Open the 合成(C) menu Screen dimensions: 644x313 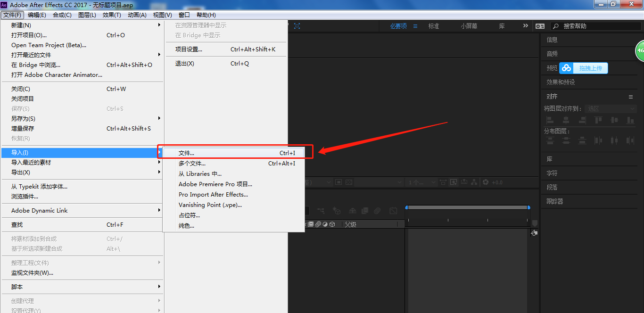pos(62,15)
